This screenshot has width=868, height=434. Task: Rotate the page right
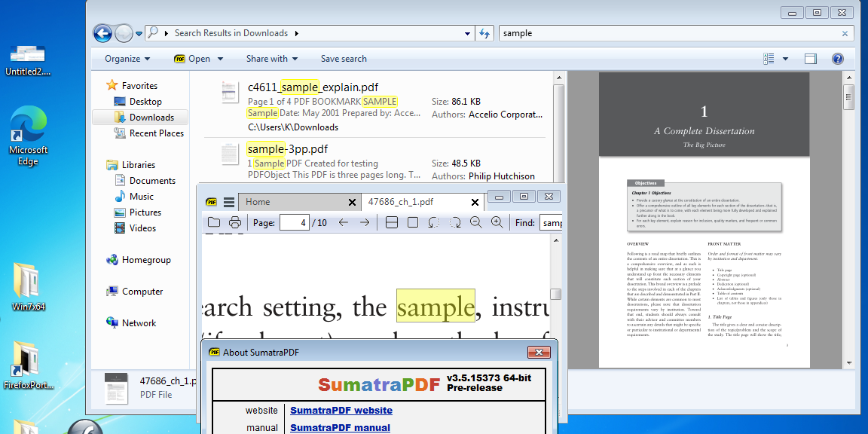coord(455,222)
